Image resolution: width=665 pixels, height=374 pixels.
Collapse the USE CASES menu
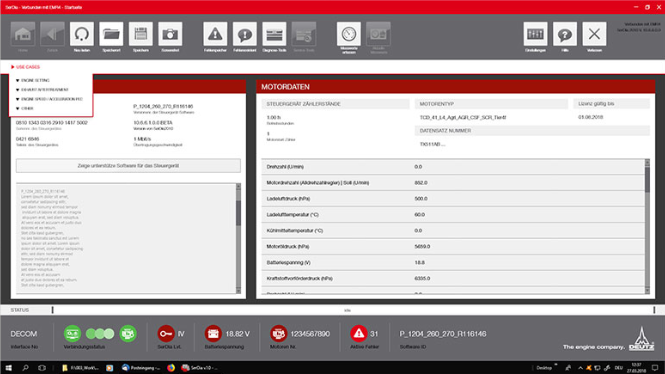tap(25, 67)
